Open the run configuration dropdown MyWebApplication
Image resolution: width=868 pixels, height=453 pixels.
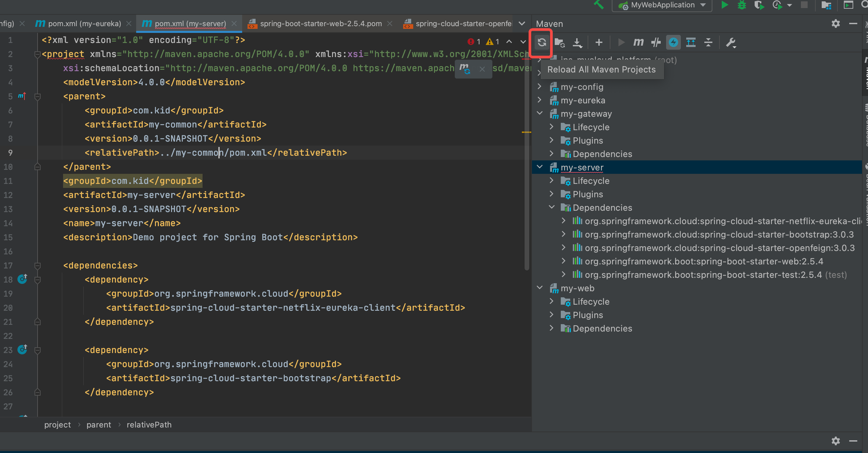coord(661,5)
